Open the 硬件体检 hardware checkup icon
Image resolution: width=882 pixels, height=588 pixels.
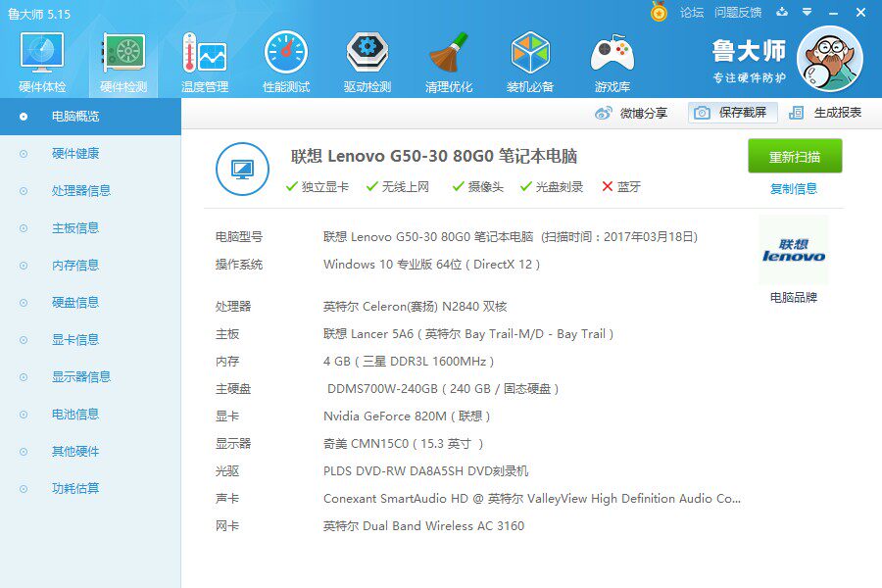point(42,53)
